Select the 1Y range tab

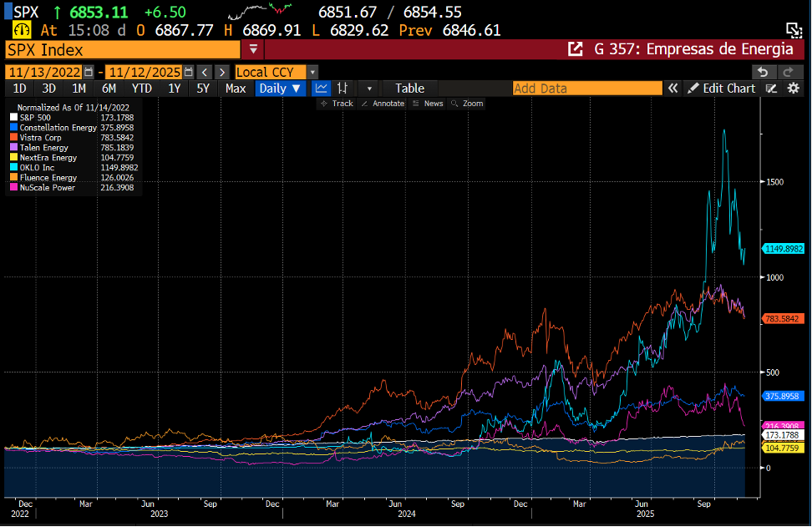(174, 89)
